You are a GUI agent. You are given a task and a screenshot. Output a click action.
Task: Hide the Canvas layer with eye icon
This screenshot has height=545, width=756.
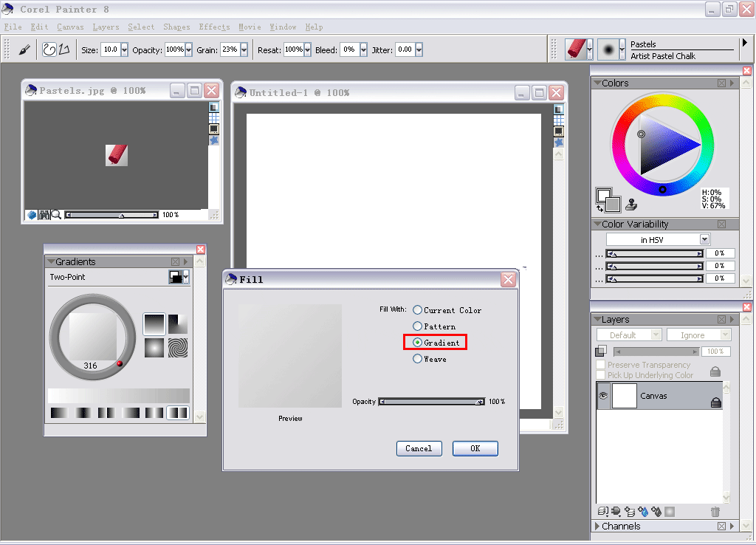pos(603,396)
